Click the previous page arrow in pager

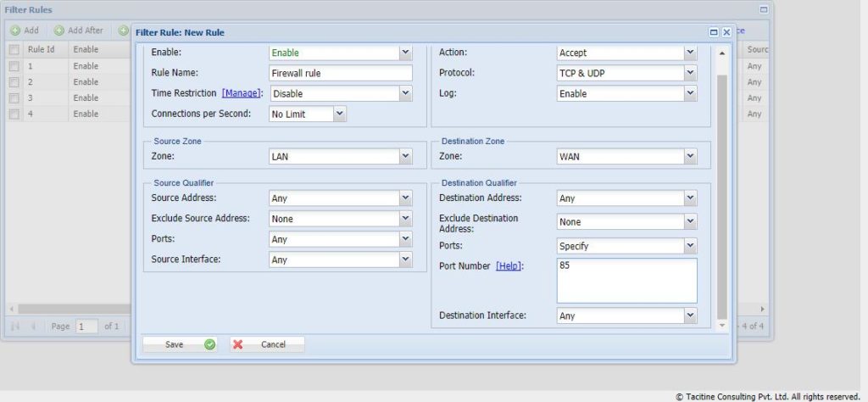pos(34,326)
